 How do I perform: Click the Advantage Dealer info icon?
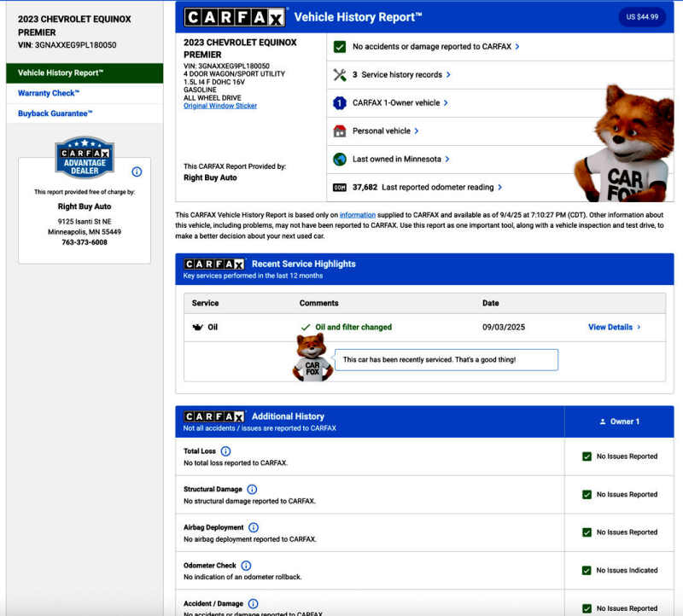tap(137, 171)
